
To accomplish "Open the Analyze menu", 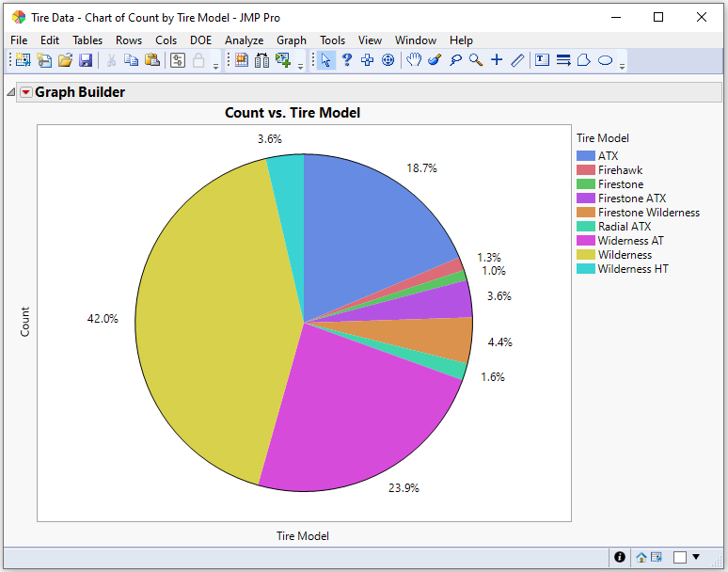I will click(244, 40).
